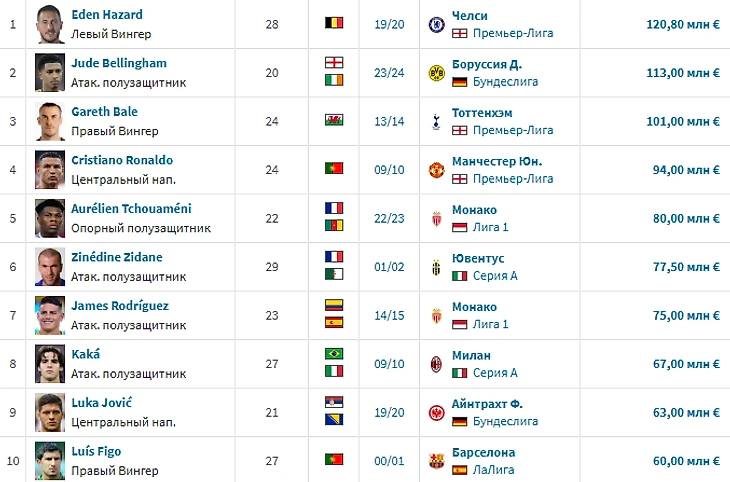Click the Chelsea club crest icon
This screenshot has width=730, height=482.
[436, 24]
